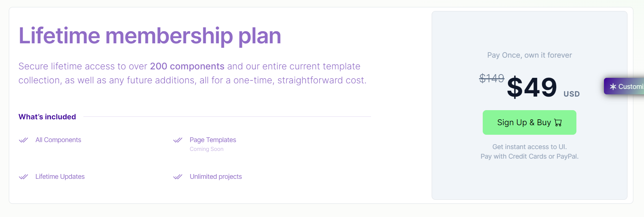Screen dimensions: 644x217
Task: Click the double-check icon beside All Components
Action: (24, 140)
